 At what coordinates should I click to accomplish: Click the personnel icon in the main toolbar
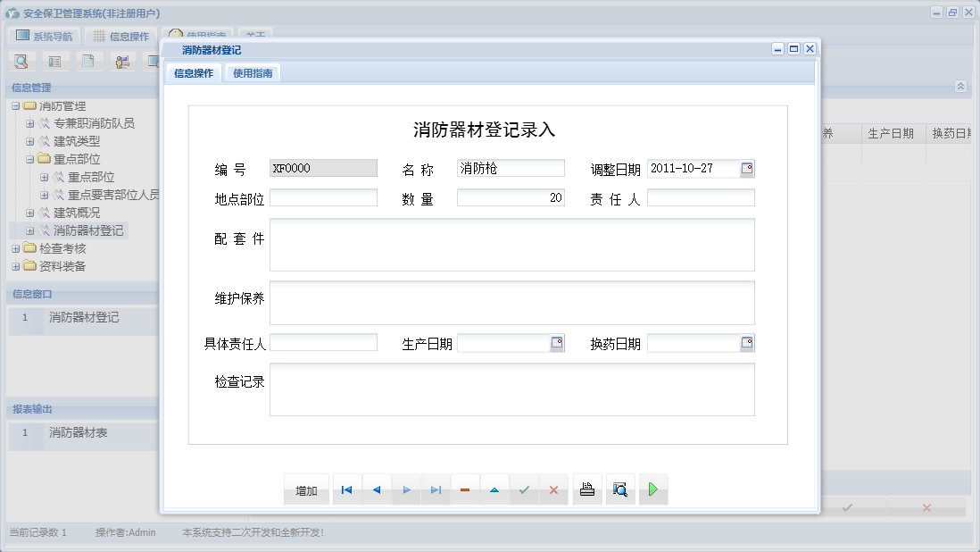[122, 61]
